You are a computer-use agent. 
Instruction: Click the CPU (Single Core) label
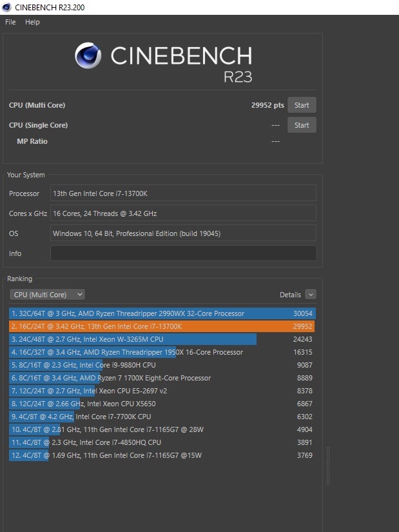point(38,125)
